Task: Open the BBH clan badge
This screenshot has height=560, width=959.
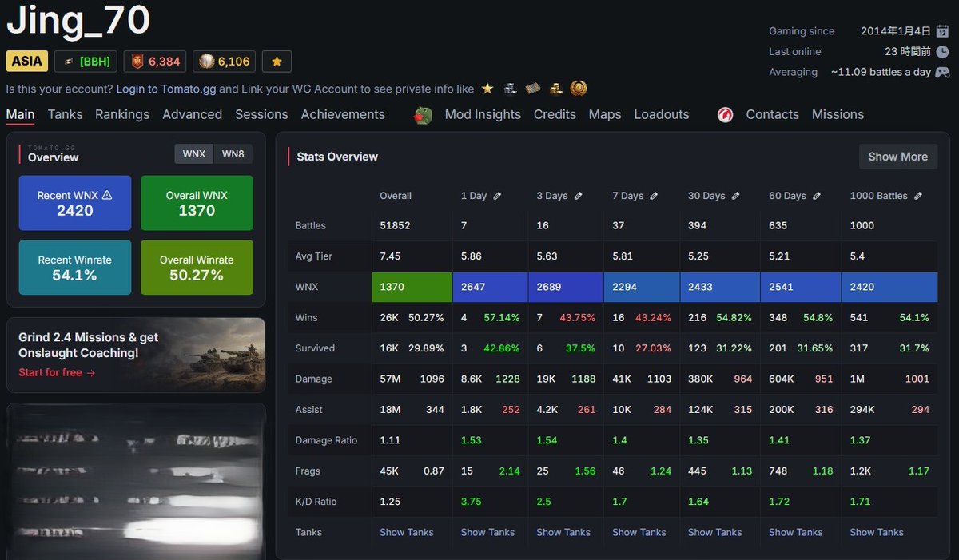Action: 86,62
